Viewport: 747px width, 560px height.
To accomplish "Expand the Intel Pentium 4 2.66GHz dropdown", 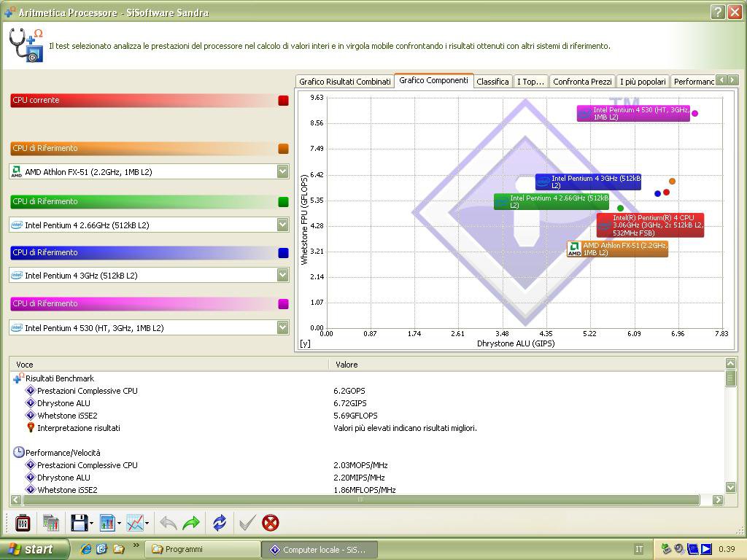I will pyautogui.click(x=282, y=225).
